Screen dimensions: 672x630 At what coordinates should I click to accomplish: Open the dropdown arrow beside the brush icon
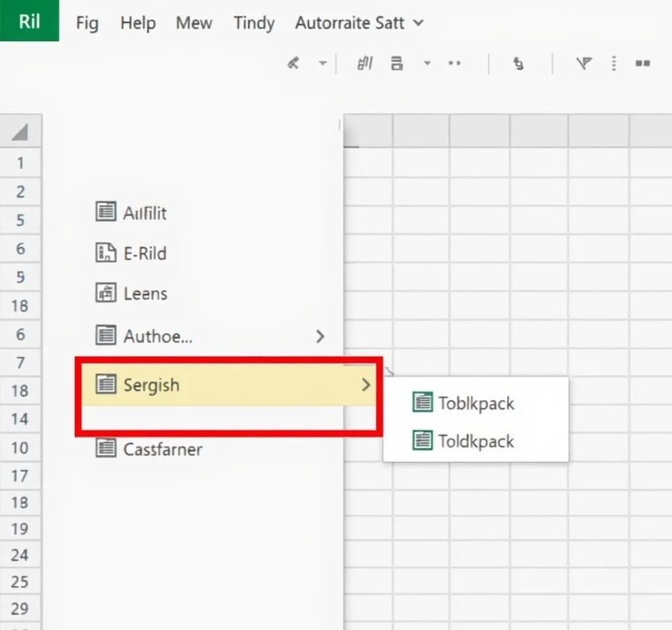point(322,63)
